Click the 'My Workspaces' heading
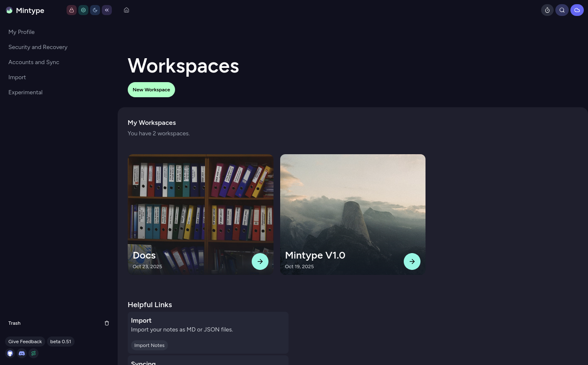588x365 pixels. (152, 123)
